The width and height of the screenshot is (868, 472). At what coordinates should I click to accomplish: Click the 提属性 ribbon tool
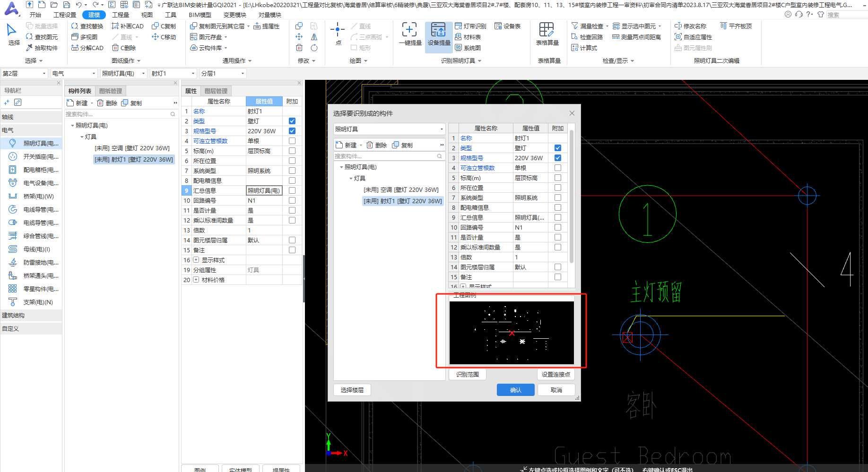click(x=267, y=26)
